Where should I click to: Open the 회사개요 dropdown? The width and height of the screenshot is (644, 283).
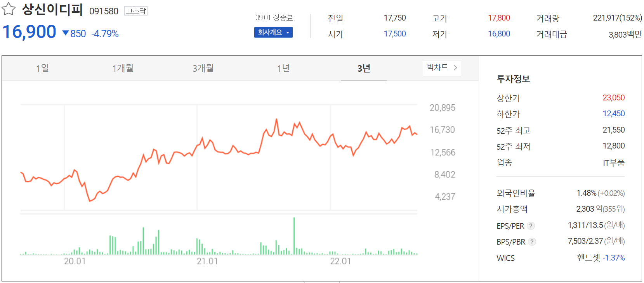pyautogui.click(x=273, y=33)
